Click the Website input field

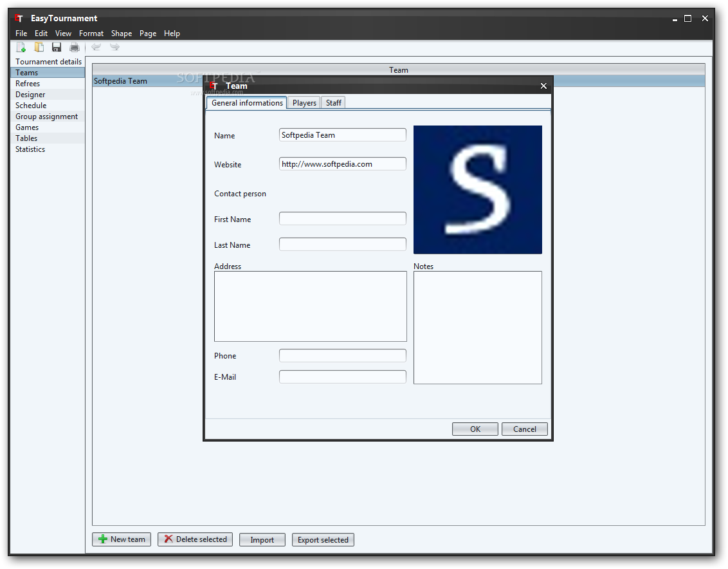343,163
